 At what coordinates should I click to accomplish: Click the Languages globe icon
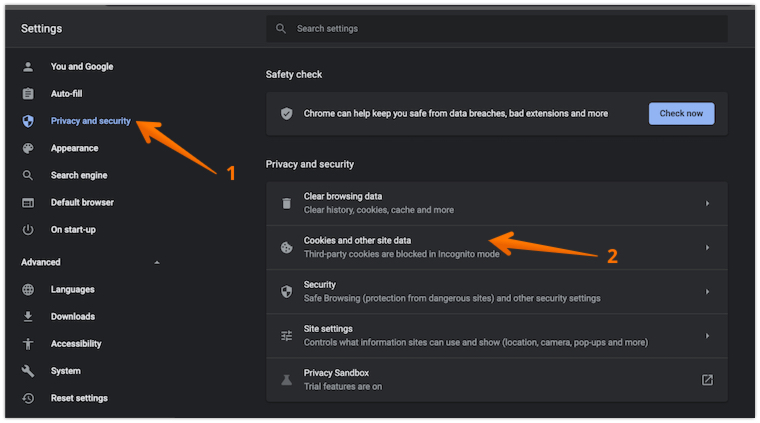[28, 290]
